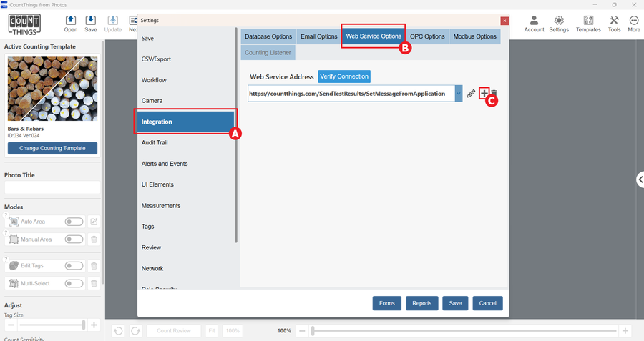
Task: Toggle the Auto Area mode switch
Action: coord(74,222)
